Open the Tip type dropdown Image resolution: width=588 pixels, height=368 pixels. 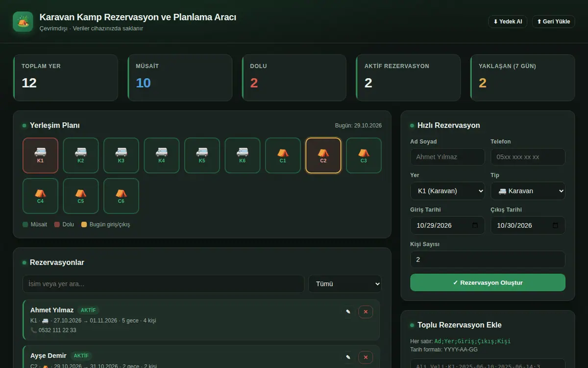coord(528,191)
